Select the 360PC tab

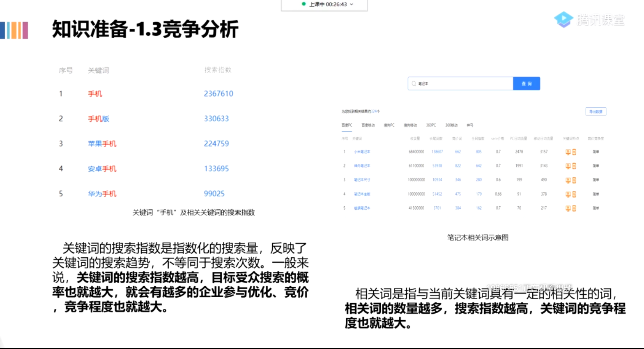click(x=431, y=125)
